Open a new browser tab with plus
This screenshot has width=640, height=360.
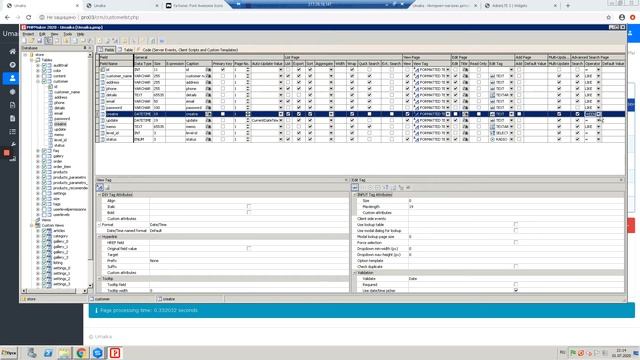(568, 6)
